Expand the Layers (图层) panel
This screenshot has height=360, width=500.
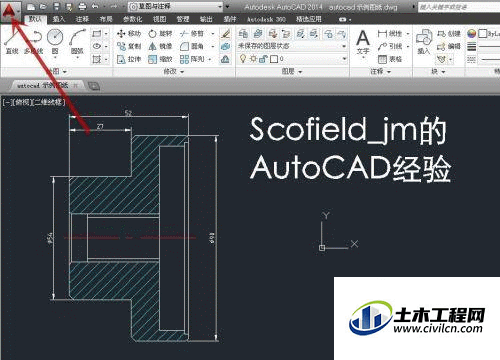pyautogui.click(x=292, y=71)
